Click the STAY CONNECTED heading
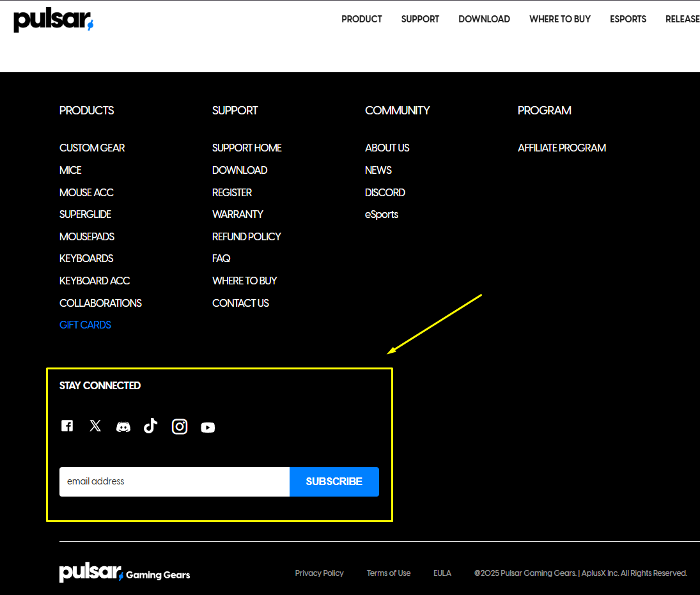 [x=100, y=385]
